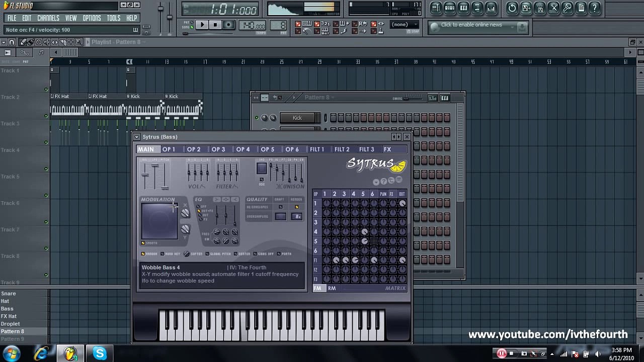The image size is (644, 362).
Task: Open the Sytrus window options arrow menu
Action: (136, 137)
